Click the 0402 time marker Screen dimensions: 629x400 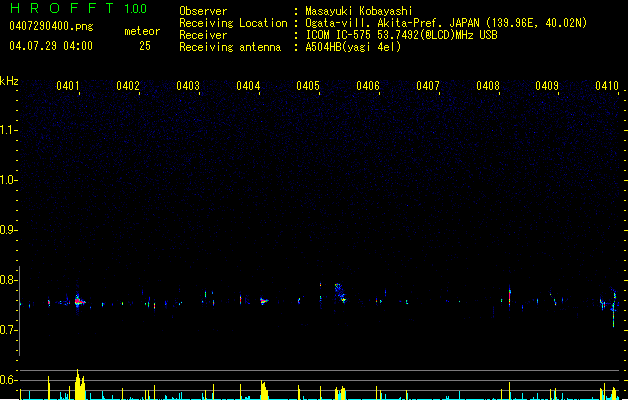(x=128, y=86)
